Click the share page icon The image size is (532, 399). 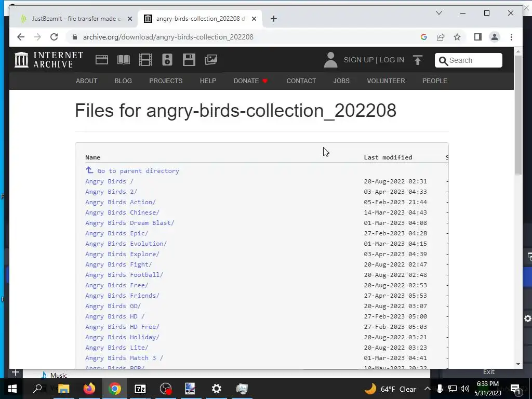click(x=441, y=37)
